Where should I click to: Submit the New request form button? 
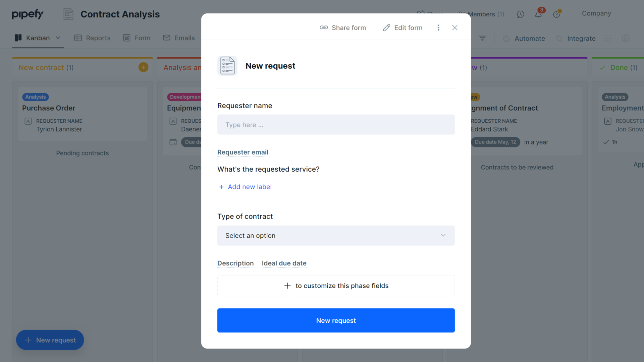[336, 320]
